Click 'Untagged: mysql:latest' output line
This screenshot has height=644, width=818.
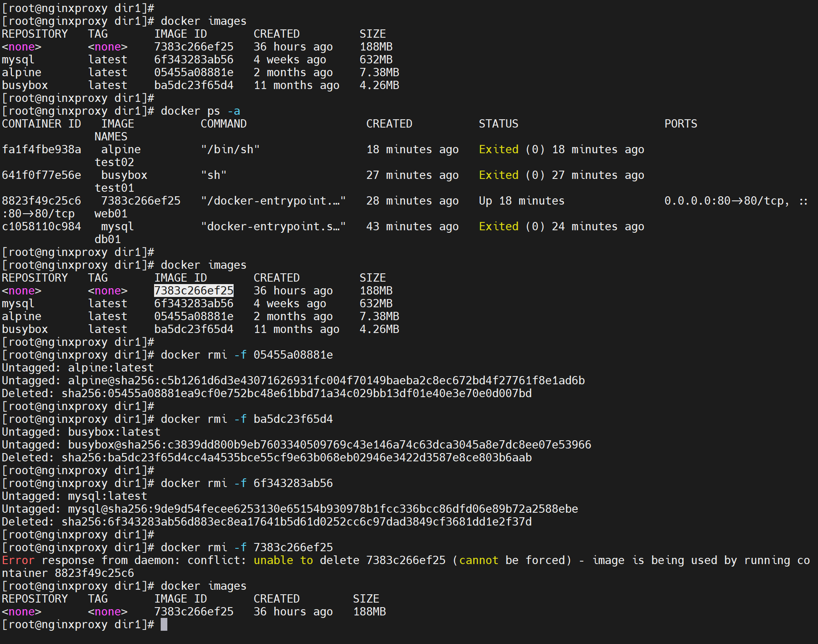coord(74,496)
